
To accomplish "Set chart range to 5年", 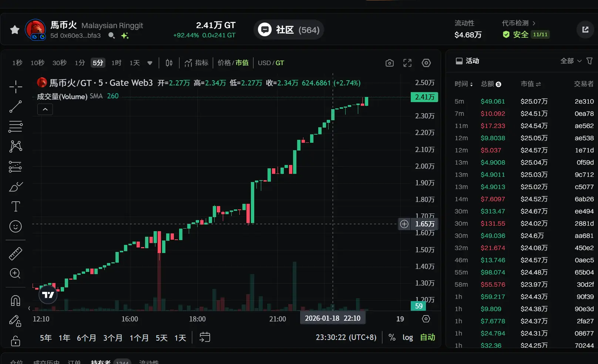I will 46,338.
